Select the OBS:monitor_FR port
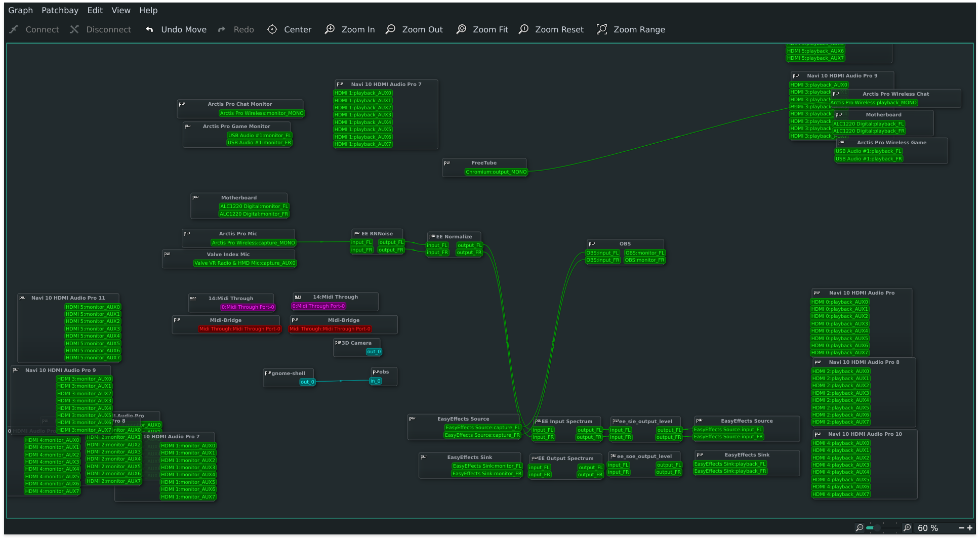The image size is (980, 540). click(x=644, y=260)
